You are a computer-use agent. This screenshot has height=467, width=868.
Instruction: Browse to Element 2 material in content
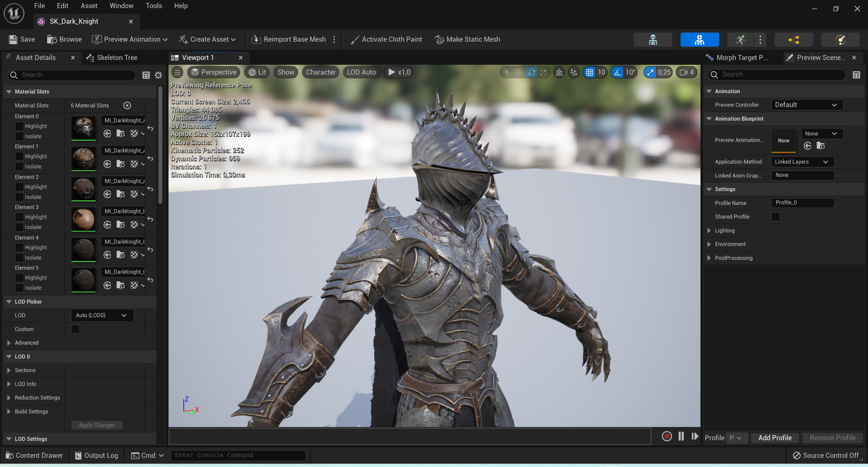(121, 194)
